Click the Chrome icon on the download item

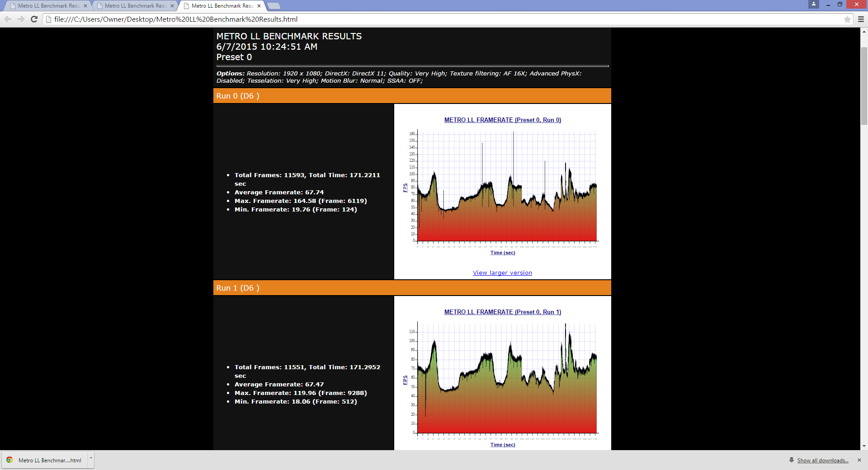tap(9, 460)
